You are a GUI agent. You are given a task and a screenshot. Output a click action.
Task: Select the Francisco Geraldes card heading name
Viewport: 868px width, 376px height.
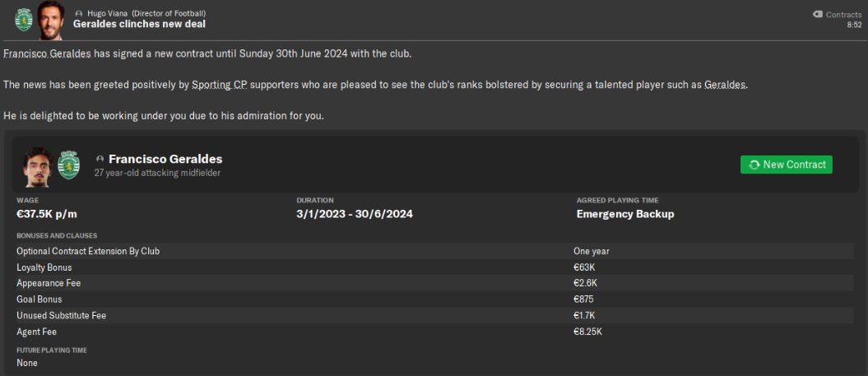(165, 159)
